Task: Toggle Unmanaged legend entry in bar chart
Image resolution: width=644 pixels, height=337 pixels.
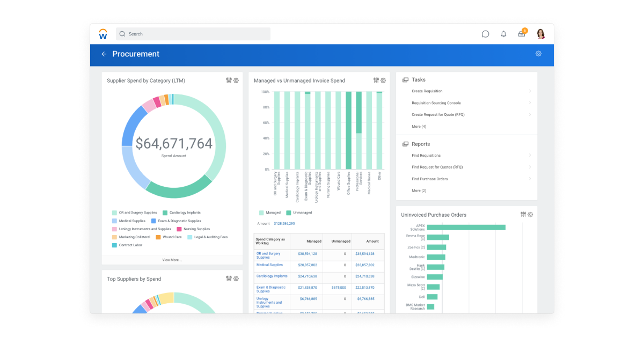Action: coord(299,213)
